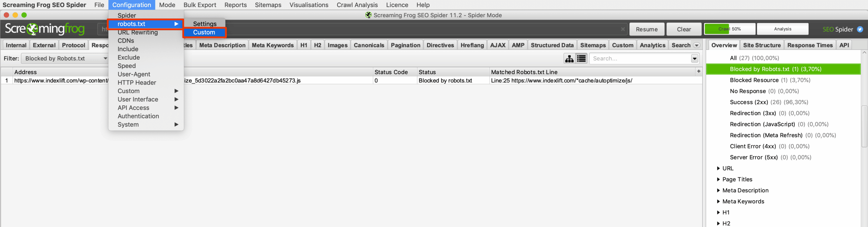Select Custom in the robots.txt submenu
Screen dimensions: 868x227
[x=204, y=33]
